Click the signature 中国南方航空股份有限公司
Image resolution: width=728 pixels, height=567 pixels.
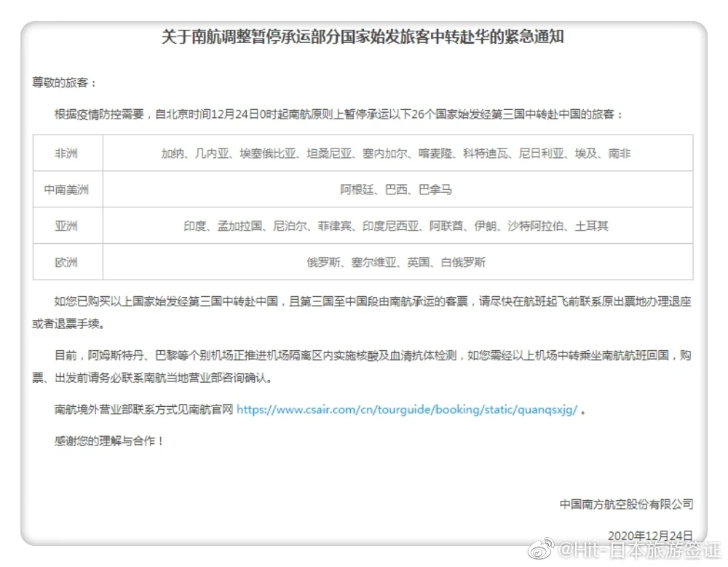[x=626, y=504]
